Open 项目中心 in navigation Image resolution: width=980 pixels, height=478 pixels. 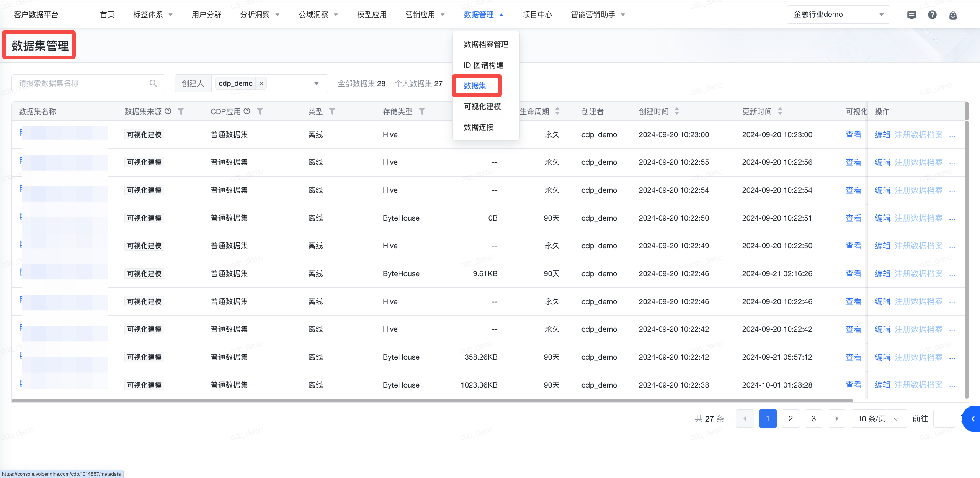[537, 15]
